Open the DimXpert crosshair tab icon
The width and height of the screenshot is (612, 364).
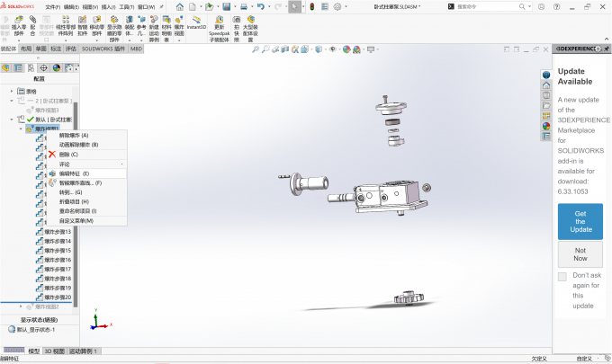point(44,67)
